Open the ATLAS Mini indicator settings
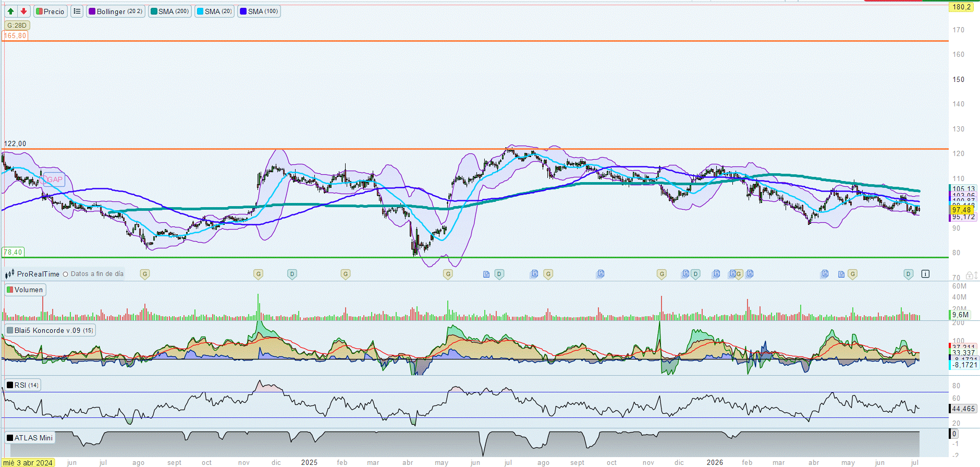 [x=30, y=438]
